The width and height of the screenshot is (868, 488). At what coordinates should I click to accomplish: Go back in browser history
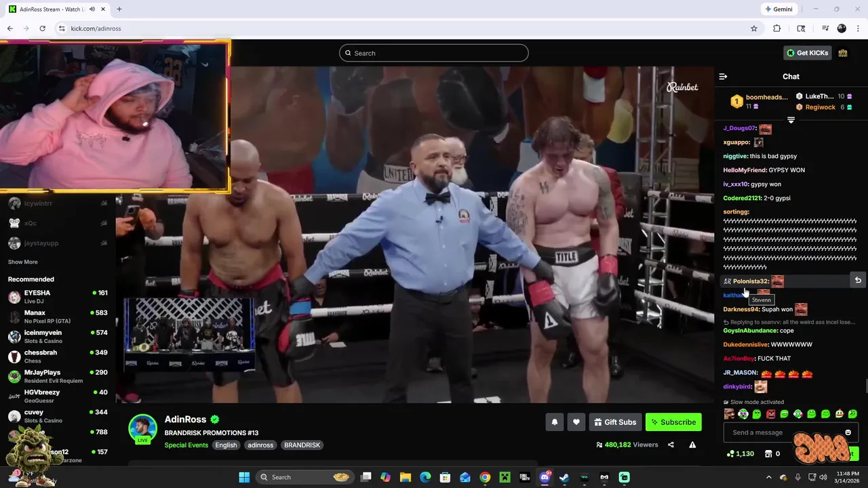pos(9,28)
